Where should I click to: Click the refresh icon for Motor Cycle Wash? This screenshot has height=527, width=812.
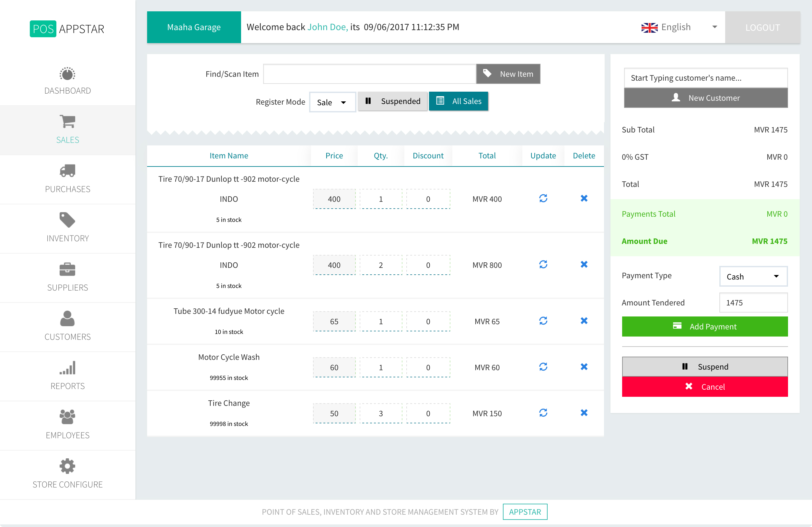click(x=543, y=367)
